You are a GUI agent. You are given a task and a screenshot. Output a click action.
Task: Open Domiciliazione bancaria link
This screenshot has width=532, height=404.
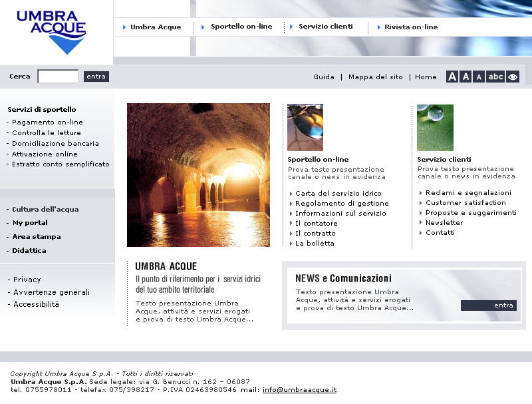coord(55,143)
